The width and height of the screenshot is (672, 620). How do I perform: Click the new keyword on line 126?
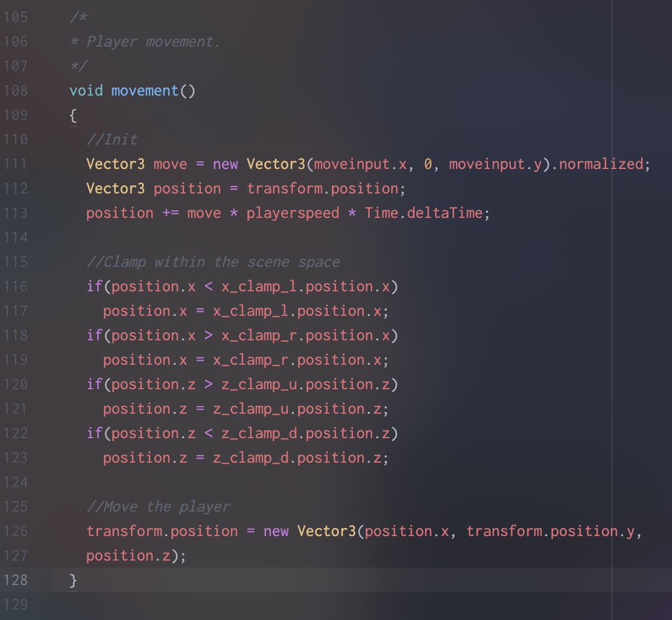pyautogui.click(x=276, y=531)
